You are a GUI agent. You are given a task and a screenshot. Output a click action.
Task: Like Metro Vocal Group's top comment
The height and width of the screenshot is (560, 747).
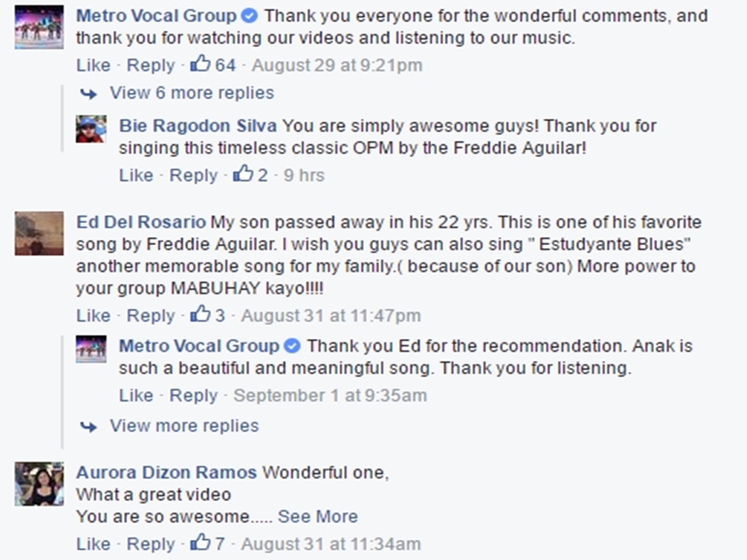point(93,65)
